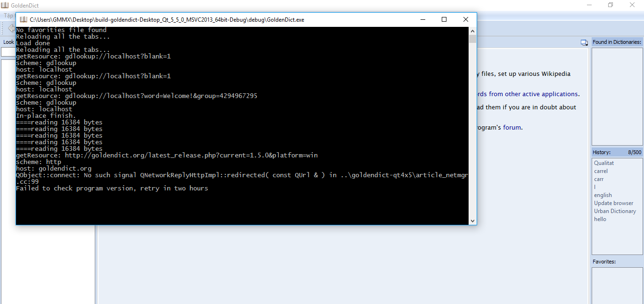Click the console scrollbar's up arrow
The width and height of the screenshot is (644, 304).
pyautogui.click(x=472, y=31)
